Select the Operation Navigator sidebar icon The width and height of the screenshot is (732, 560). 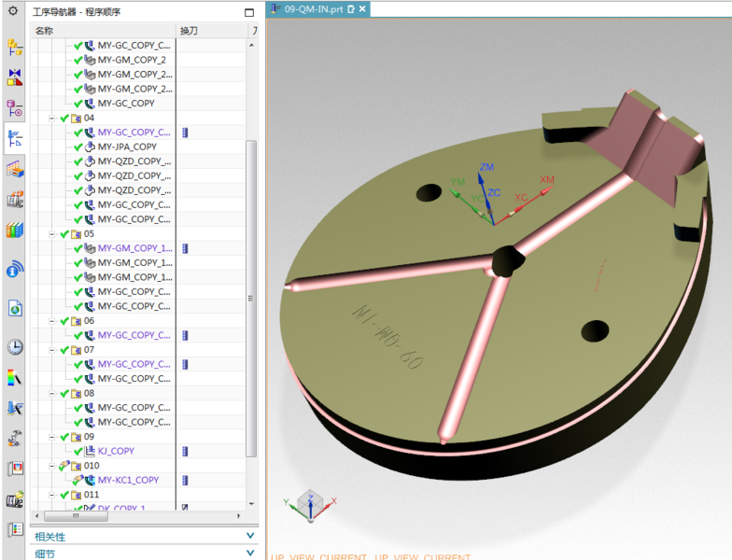[15, 138]
